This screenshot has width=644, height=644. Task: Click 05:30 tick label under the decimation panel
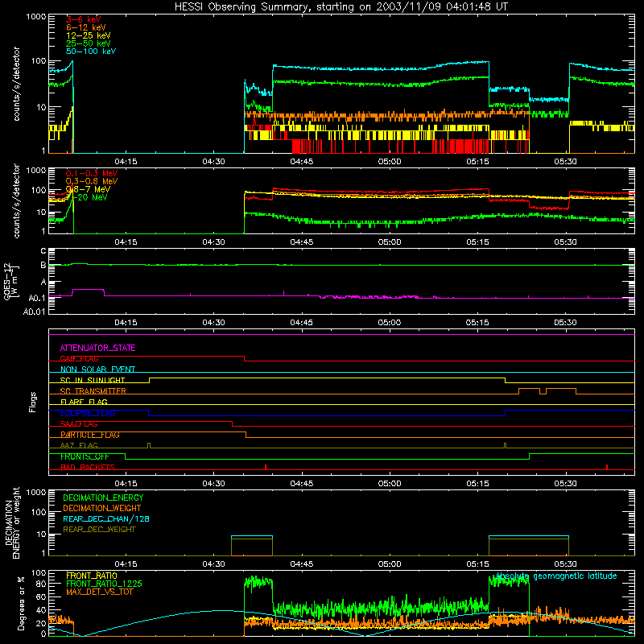tap(566, 564)
